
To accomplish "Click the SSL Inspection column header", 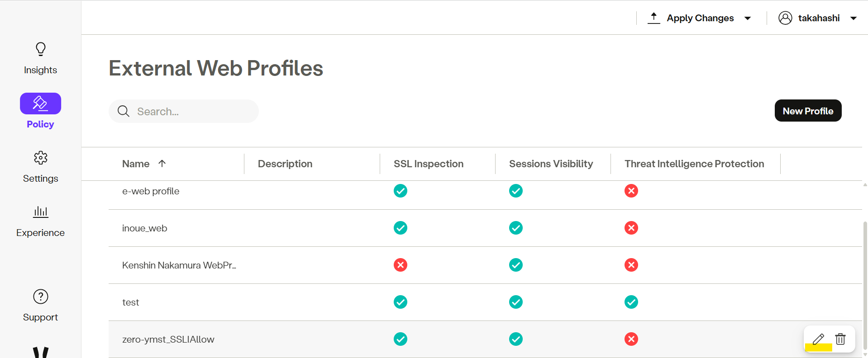I will pyautogui.click(x=428, y=164).
